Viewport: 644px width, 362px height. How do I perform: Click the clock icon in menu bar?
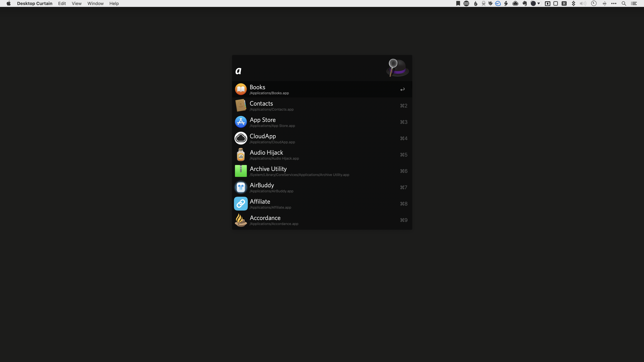(594, 3)
